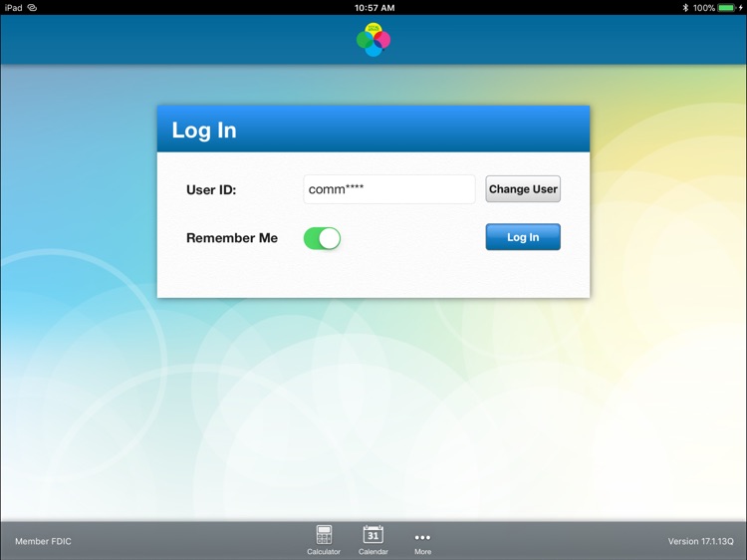Tap the Bluetooth icon in status bar
Screen dimensions: 747x560
point(685,8)
